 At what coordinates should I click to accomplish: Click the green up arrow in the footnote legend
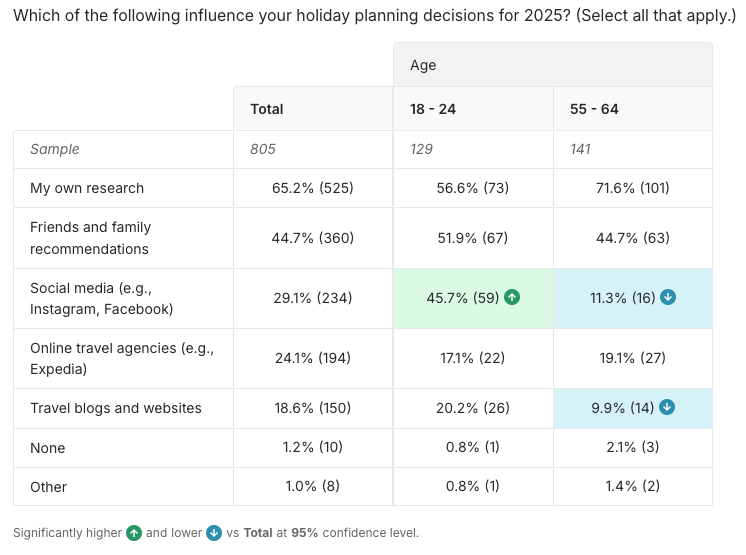click(134, 533)
